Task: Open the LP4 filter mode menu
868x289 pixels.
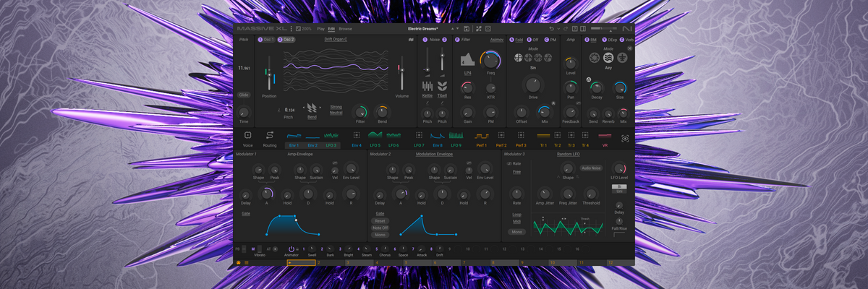Action: (467, 74)
